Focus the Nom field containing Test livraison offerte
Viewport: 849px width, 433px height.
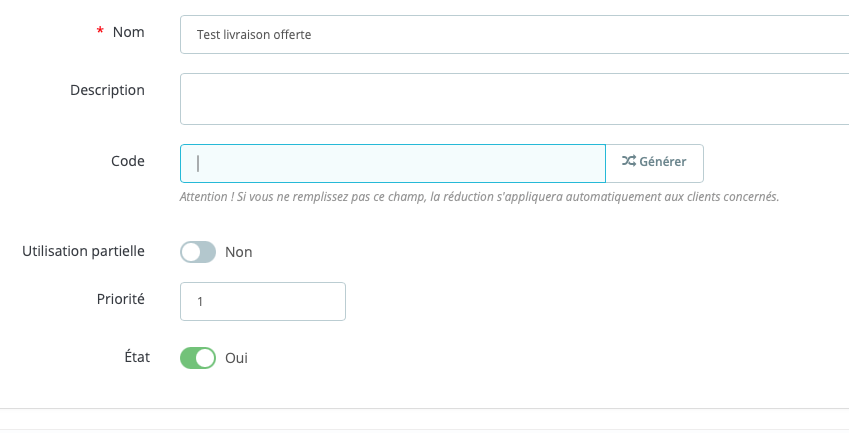(514, 35)
